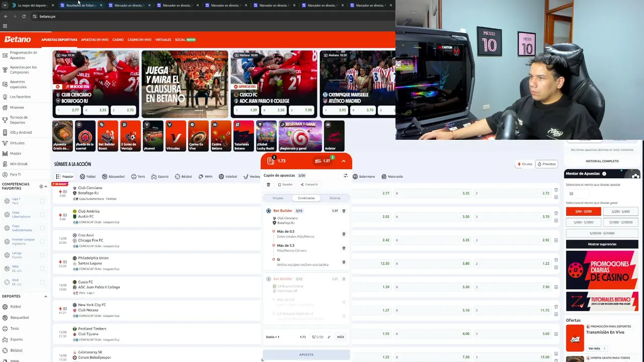644x362 pixels.
Task: Select the S/200 - S/600 winnings range
Action: 621,212
